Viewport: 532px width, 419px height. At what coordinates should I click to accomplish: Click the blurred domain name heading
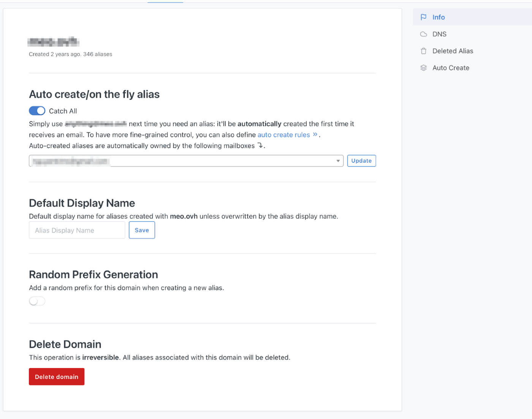(x=53, y=41)
